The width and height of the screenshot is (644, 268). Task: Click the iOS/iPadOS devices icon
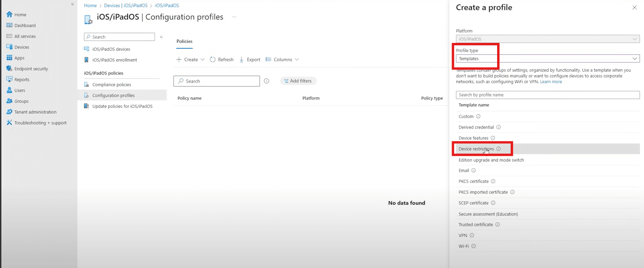point(87,49)
